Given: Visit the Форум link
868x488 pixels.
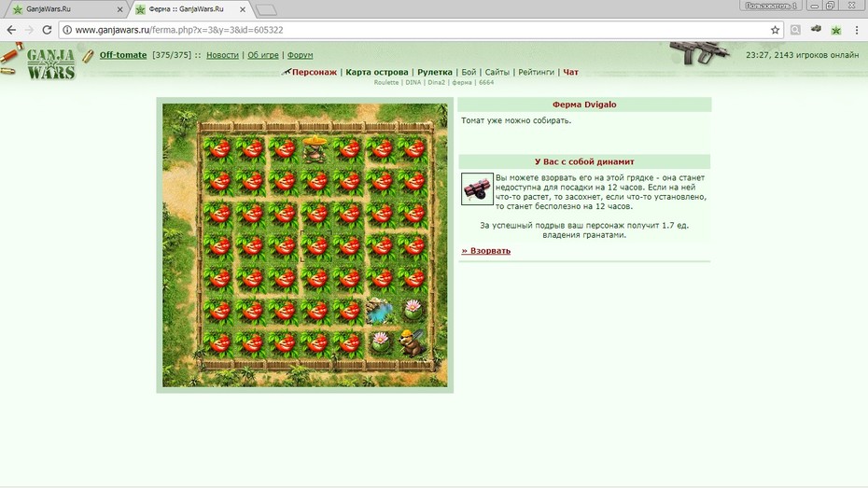Looking at the screenshot, I should (x=300, y=55).
